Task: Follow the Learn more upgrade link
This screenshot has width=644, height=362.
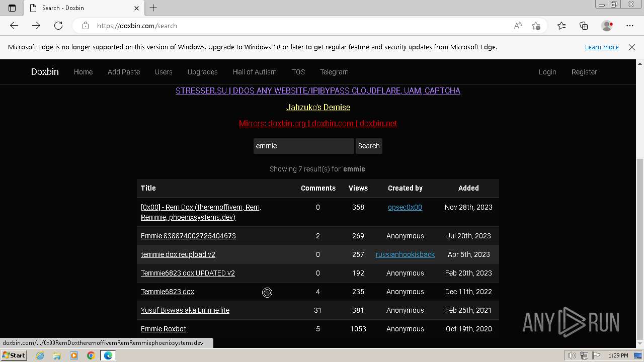Action: point(602,47)
